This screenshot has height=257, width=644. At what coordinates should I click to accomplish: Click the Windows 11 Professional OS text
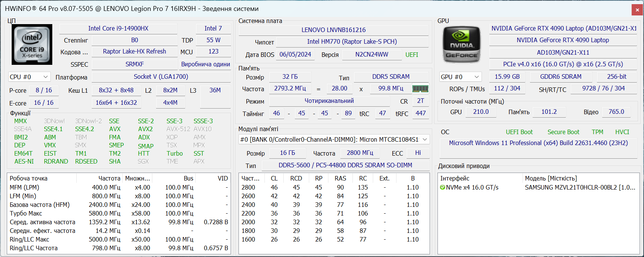tap(538, 143)
